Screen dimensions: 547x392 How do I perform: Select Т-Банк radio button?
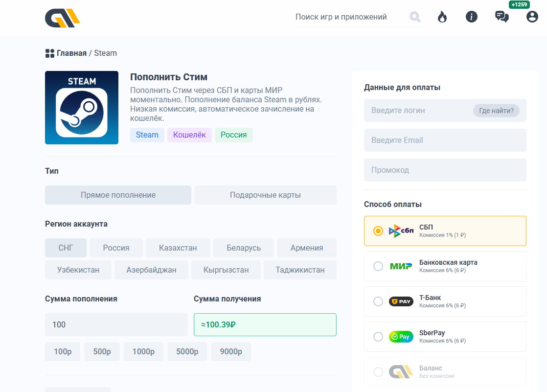click(378, 301)
